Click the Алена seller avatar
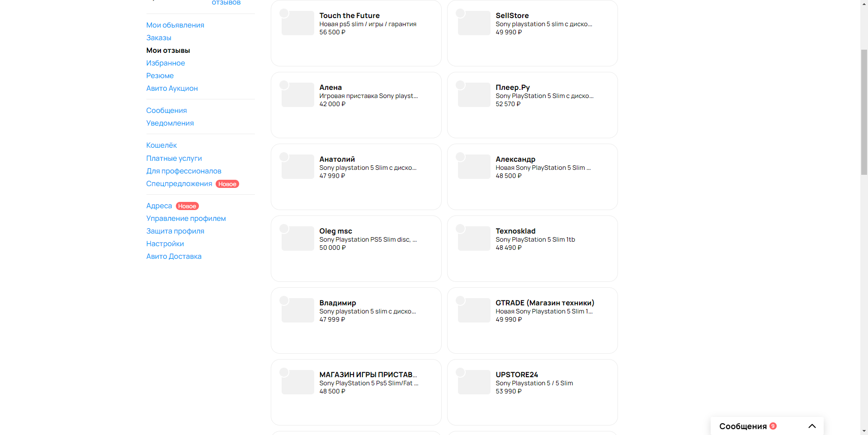The image size is (868, 435). click(x=284, y=85)
